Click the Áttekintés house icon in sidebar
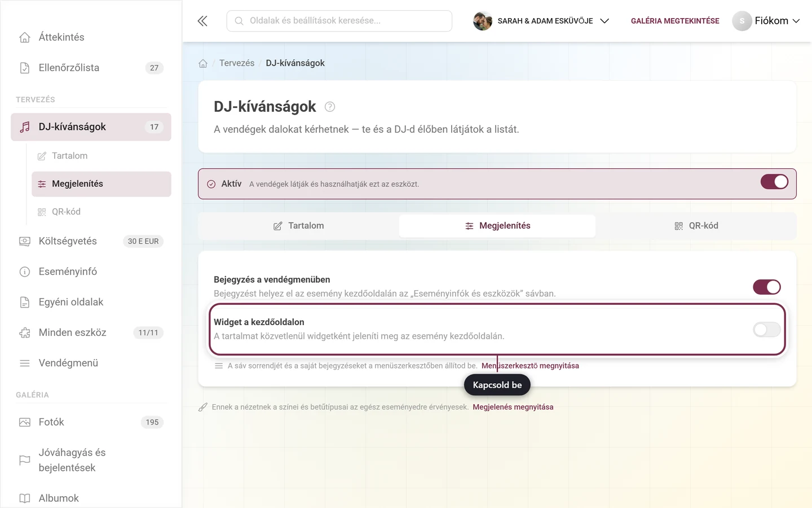 [x=25, y=37]
